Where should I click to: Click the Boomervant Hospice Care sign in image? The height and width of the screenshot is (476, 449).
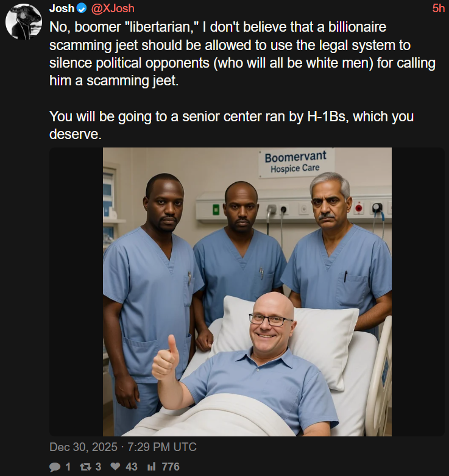coord(296,162)
